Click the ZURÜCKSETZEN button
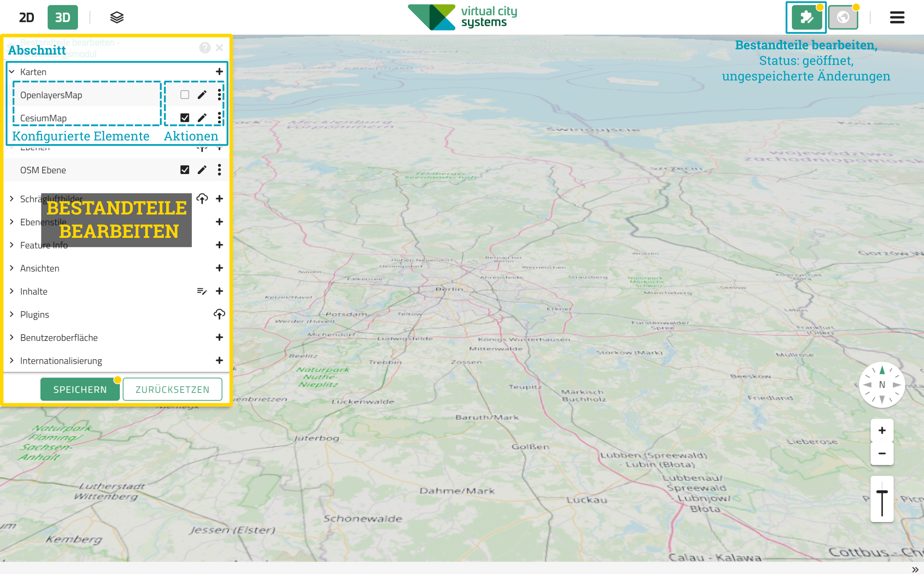This screenshot has height=574, width=924. click(172, 390)
